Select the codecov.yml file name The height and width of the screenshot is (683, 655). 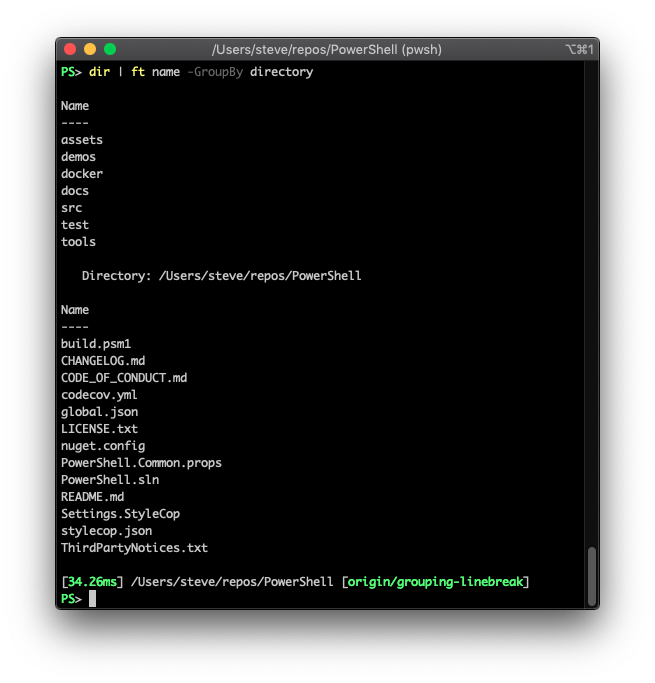pyautogui.click(x=99, y=395)
